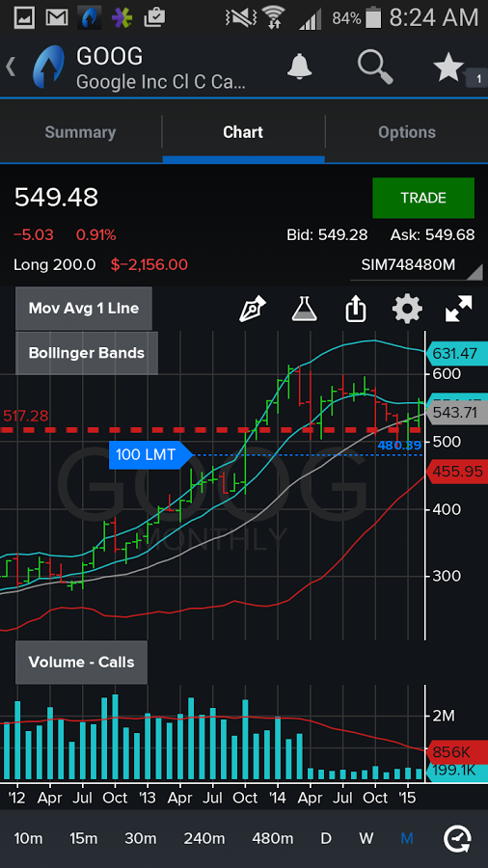488x868 pixels.
Task: Switch to the Options tab
Action: 407,132
